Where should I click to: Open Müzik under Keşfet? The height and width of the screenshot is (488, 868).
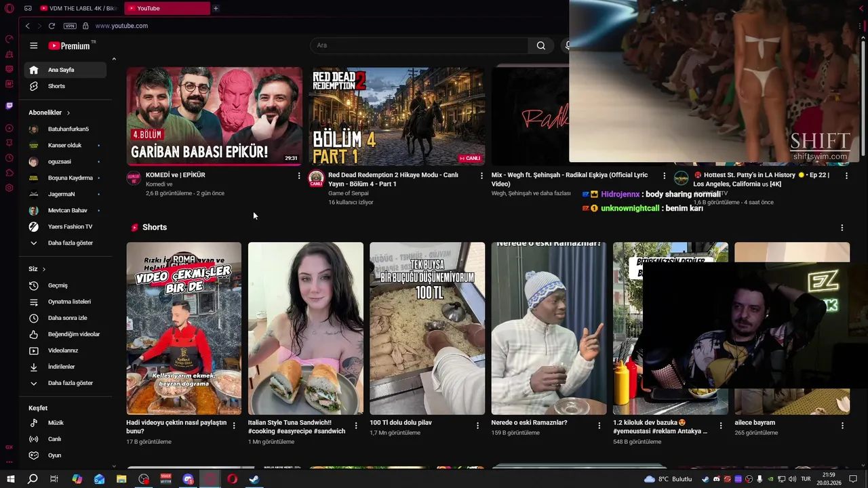click(65, 423)
